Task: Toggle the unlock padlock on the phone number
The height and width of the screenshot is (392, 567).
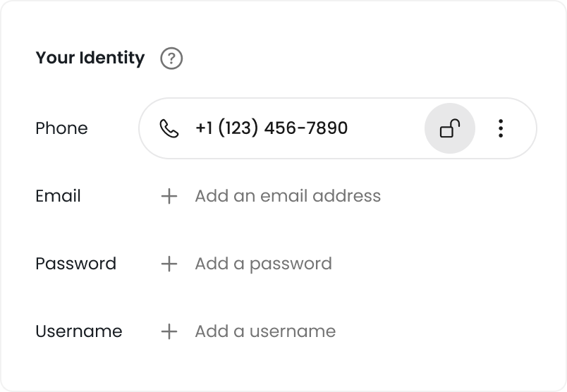Action: 450,128
